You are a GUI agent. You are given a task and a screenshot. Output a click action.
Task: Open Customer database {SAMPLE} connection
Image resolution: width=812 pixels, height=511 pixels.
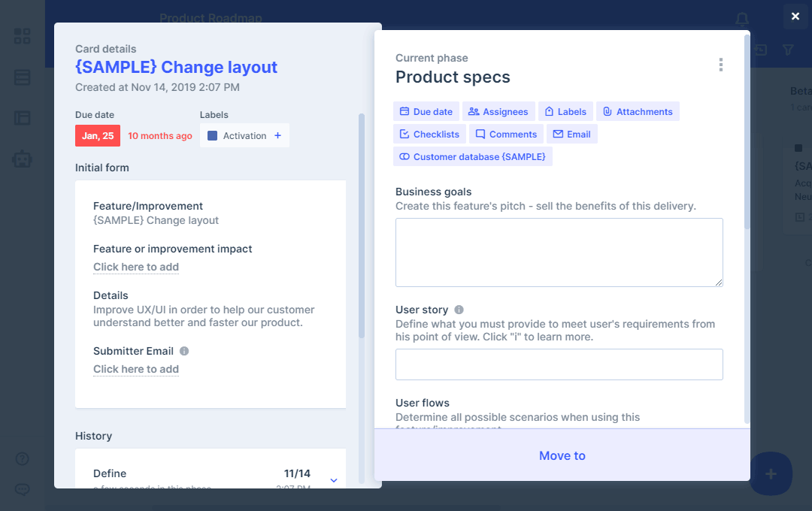(x=472, y=157)
